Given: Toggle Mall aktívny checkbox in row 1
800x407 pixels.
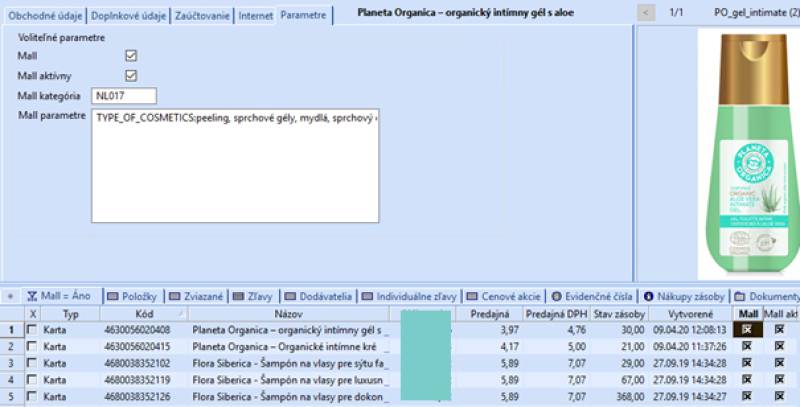Looking at the screenshot, I should pos(780,330).
